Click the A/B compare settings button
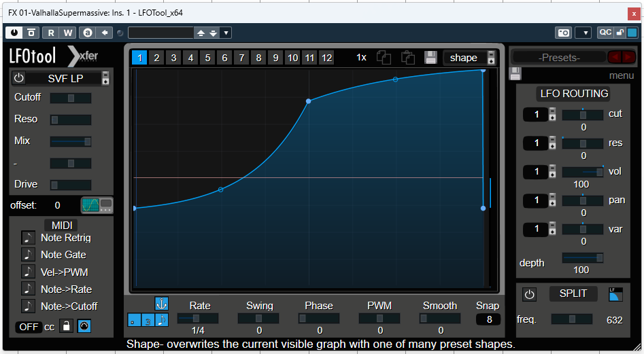This screenshot has width=644, height=354. pyautogui.click(x=88, y=33)
